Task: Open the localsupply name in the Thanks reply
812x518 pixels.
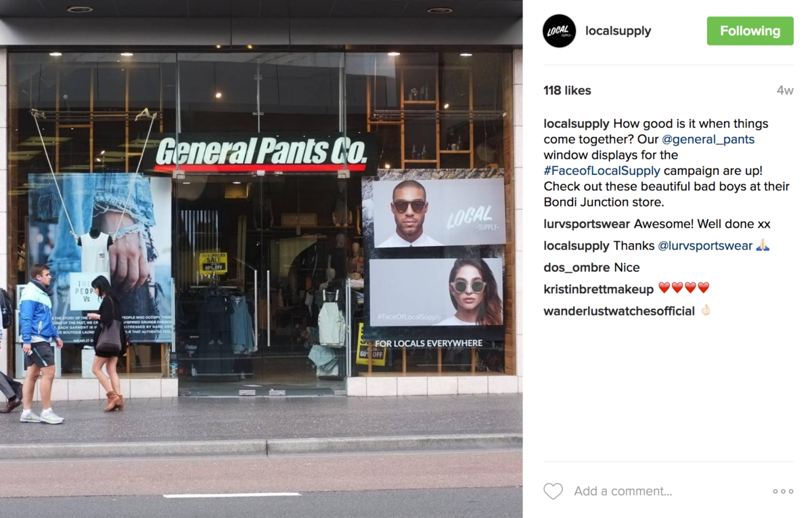Action: click(577, 246)
